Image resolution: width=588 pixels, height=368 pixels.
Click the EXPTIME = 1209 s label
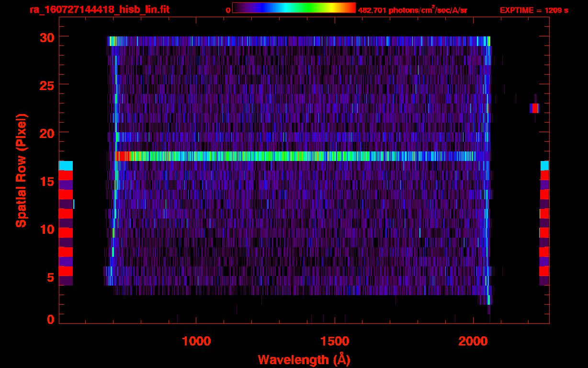pyautogui.click(x=534, y=10)
